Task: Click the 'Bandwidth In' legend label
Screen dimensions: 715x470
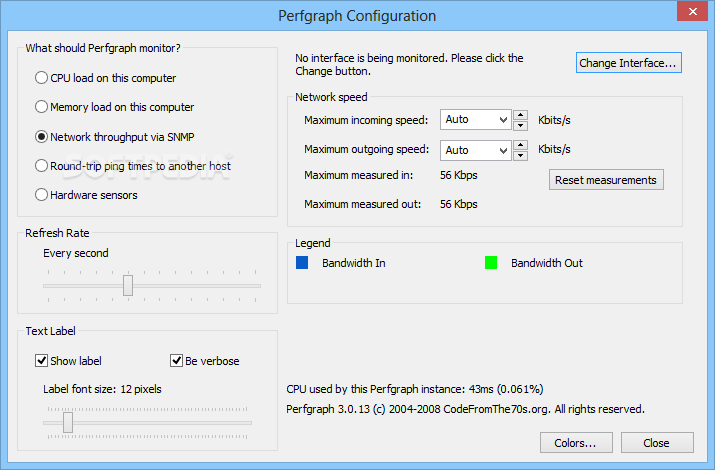Action: click(354, 263)
